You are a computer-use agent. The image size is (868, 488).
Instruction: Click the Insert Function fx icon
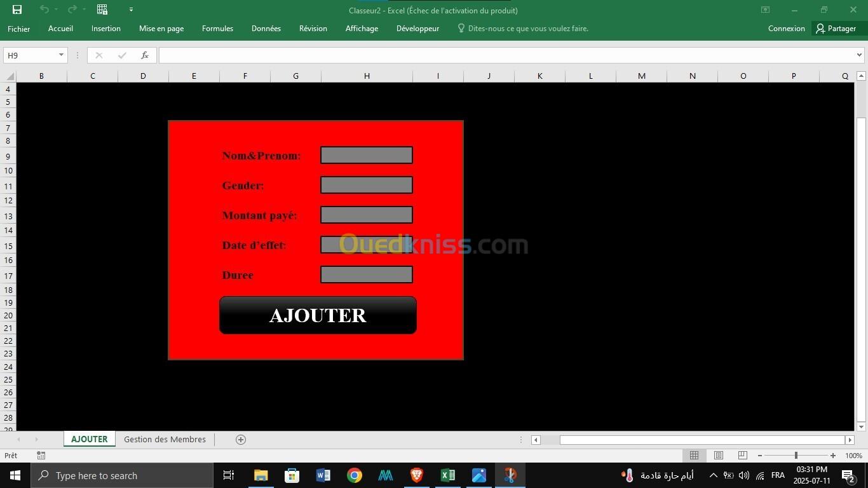click(x=145, y=55)
